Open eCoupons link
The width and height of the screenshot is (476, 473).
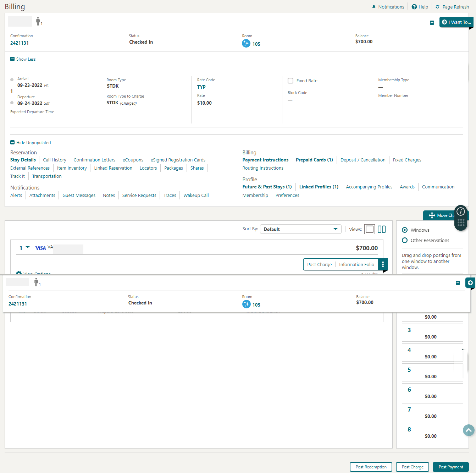click(133, 160)
